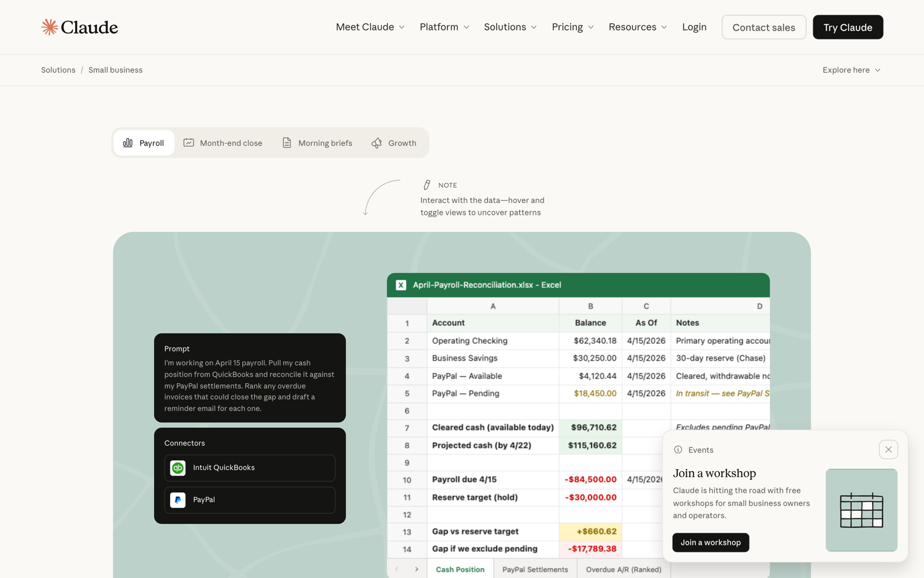
Task: Click the PayPal — Available cell
Action: [493, 376]
